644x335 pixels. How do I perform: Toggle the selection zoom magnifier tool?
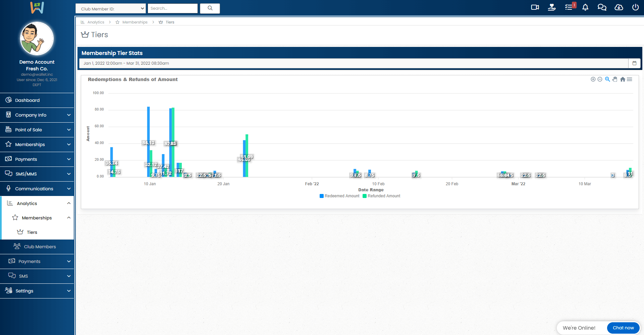pyautogui.click(x=607, y=79)
